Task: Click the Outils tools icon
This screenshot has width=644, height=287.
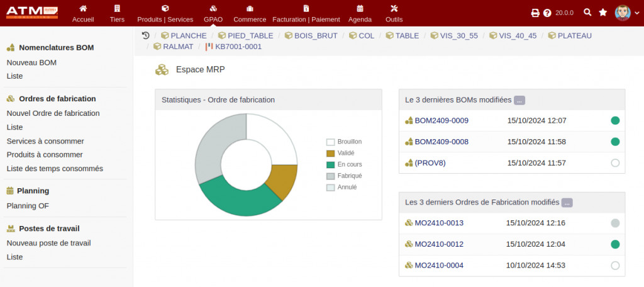Action: point(394,9)
